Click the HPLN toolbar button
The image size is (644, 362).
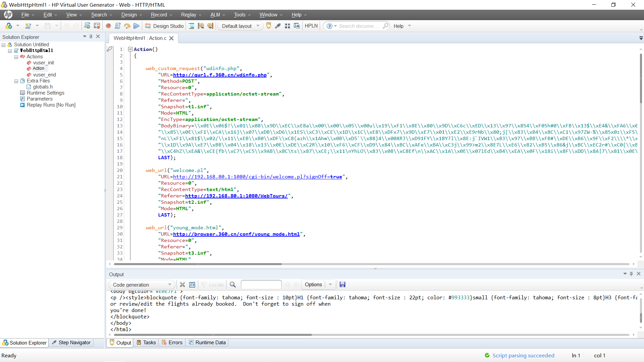tap(311, 26)
